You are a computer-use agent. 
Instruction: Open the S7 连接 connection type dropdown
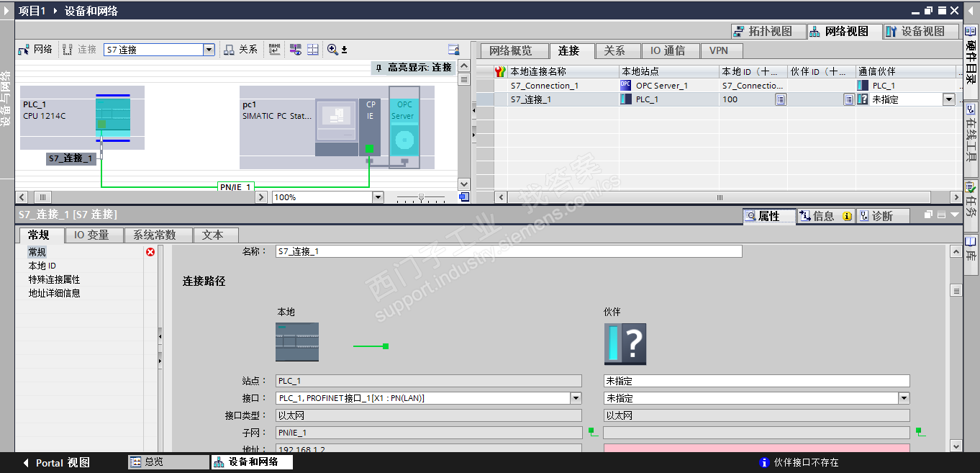click(x=209, y=50)
